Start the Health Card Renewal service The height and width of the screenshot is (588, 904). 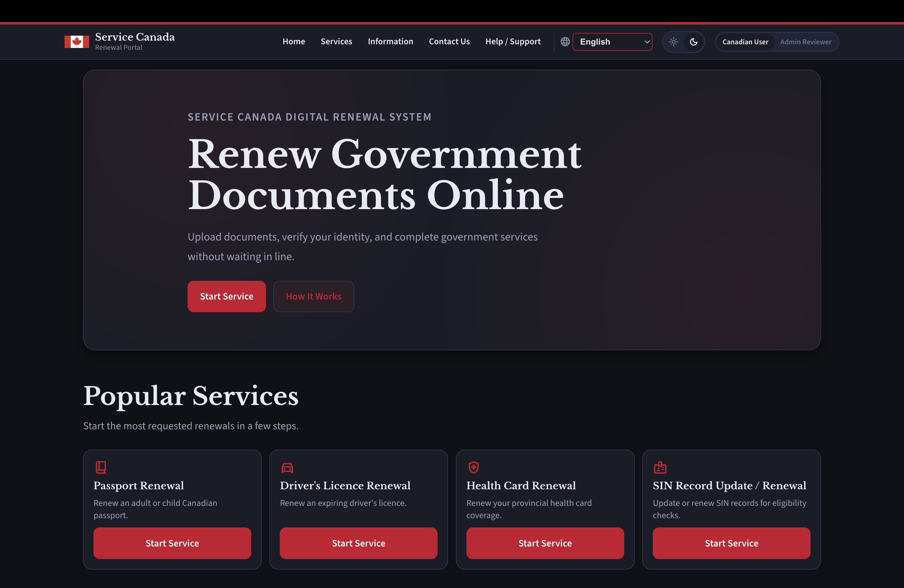(x=545, y=543)
